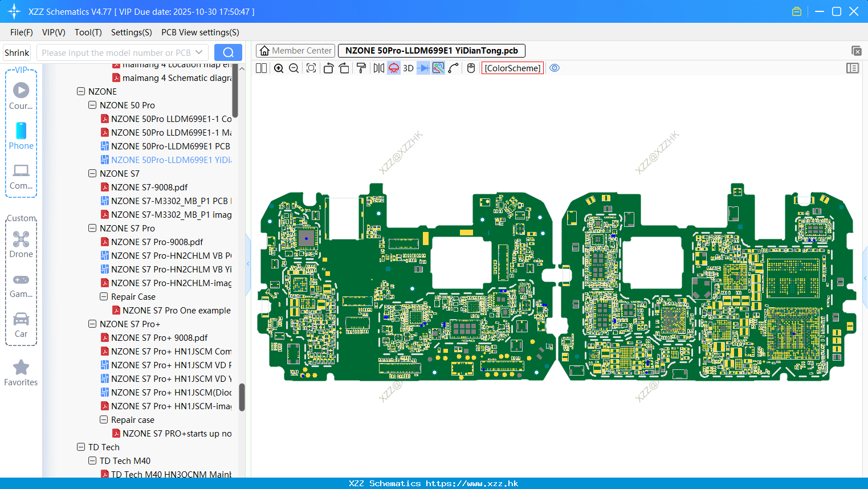Image resolution: width=868 pixels, height=489 pixels.
Task: Toggle the eye visibility icon
Action: (x=555, y=68)
